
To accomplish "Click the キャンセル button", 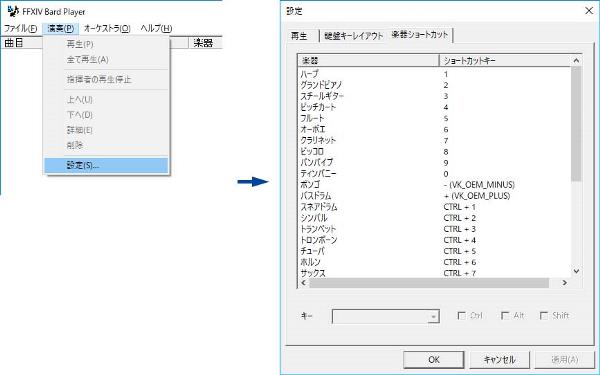I will coord(499,360).
